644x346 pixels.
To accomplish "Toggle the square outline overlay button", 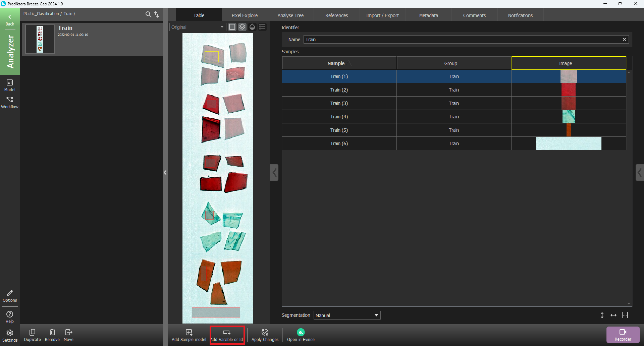I will (x=232, y=27).
